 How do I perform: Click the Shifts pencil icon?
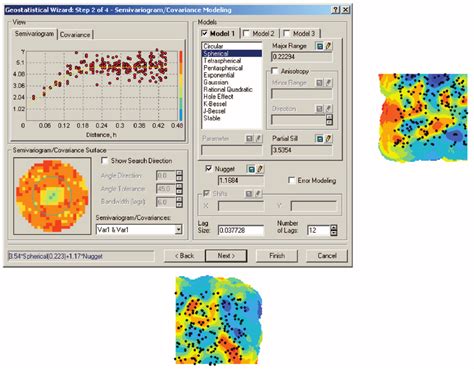258,193
